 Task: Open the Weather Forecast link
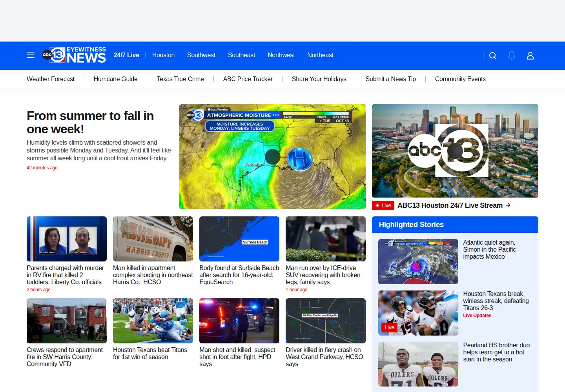(x=51, y=79)
